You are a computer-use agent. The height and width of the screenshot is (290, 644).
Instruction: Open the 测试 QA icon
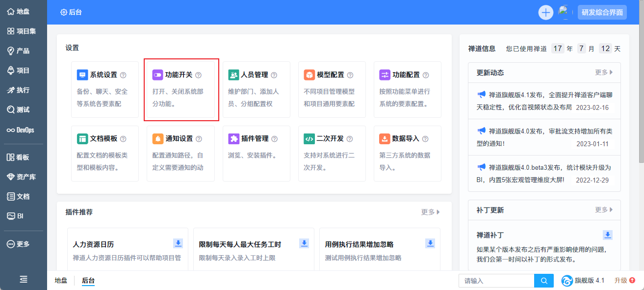(10, 110)
